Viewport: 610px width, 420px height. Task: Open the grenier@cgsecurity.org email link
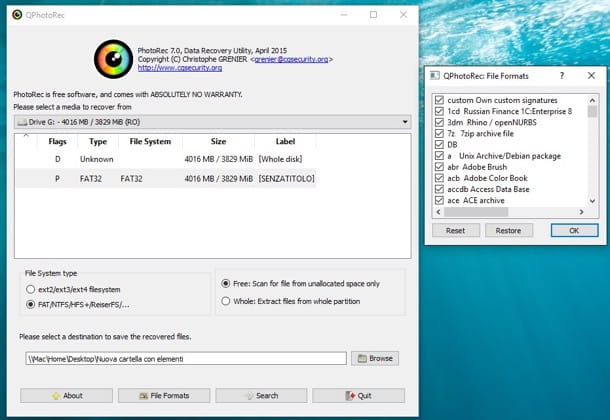(291, 59)
